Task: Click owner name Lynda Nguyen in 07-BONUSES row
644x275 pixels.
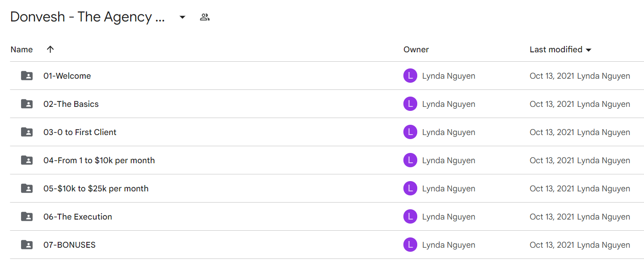Action: [x=449, y=245]
